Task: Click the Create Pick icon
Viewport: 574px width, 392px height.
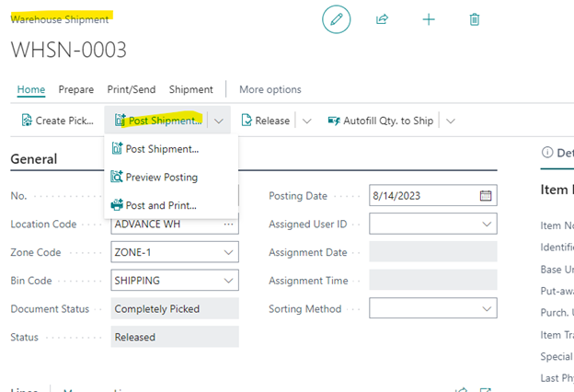Action: coord(27,121)
